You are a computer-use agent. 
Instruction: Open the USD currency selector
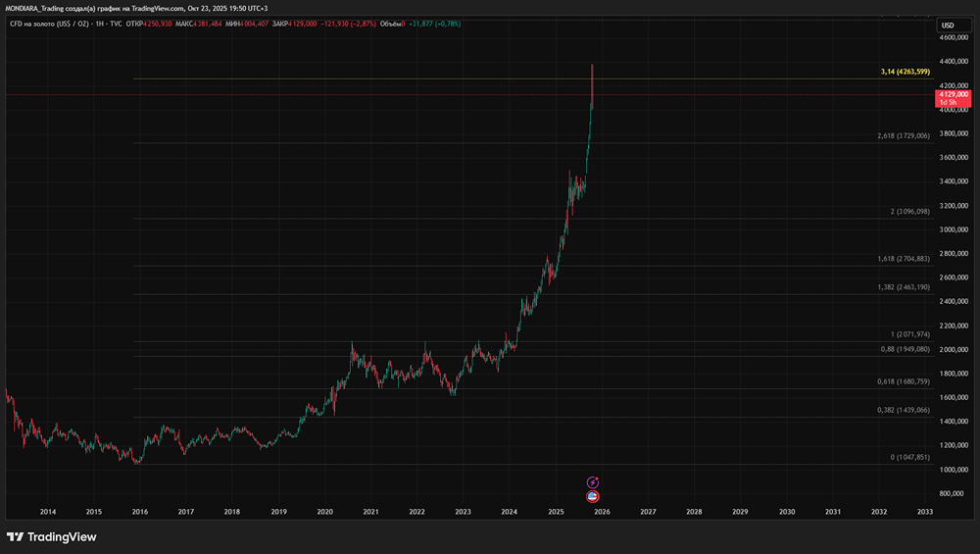954,25
